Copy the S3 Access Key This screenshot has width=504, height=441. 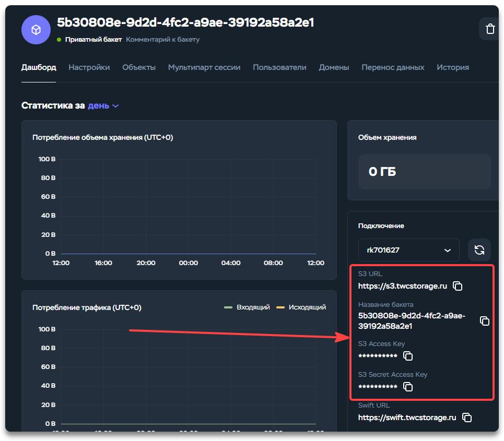click(408, 356)
